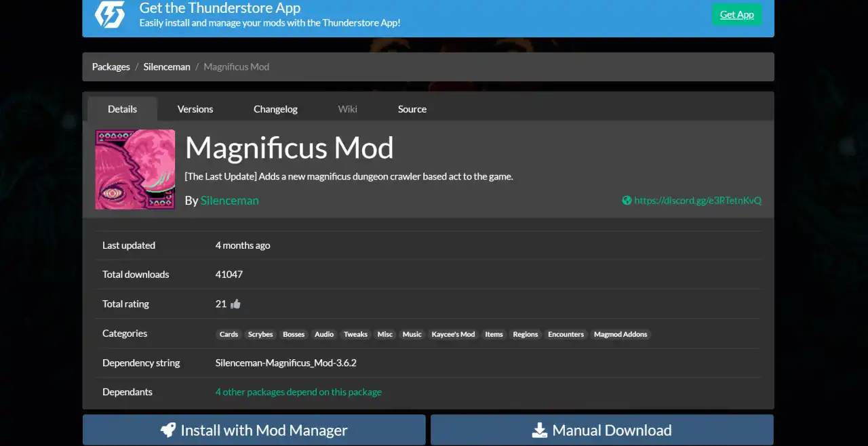Filter by the Scrybes category tag
868x446 pixels.
coord(260,334)
